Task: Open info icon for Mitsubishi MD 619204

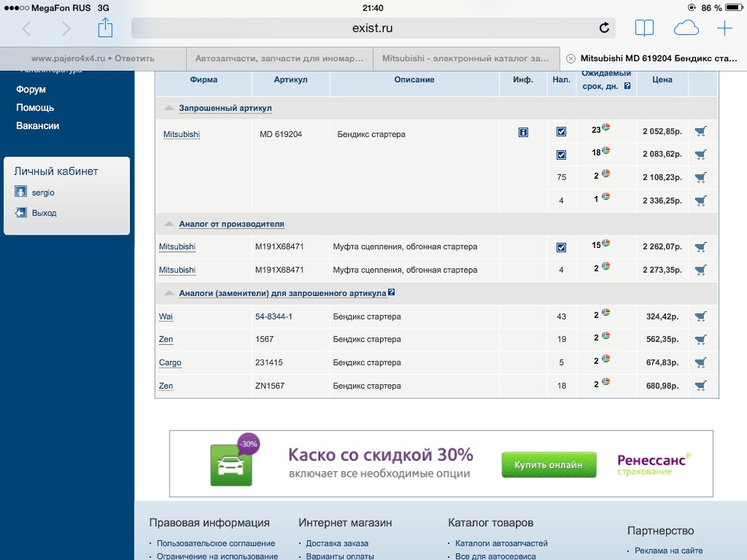Action: point(523,132)
